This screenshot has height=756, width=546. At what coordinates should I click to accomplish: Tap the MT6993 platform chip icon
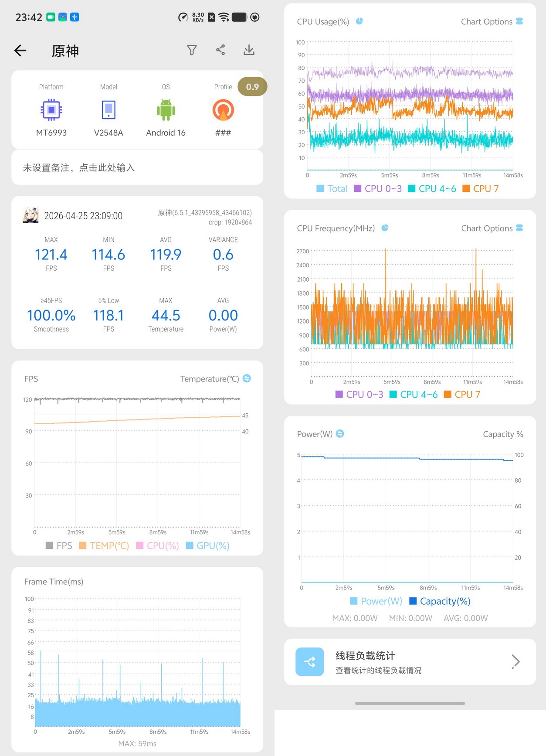51,110
